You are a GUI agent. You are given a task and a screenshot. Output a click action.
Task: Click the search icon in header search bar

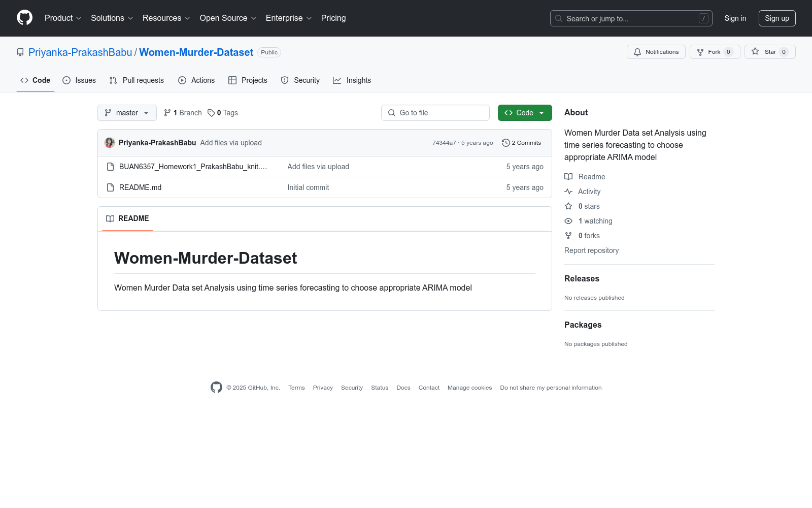point(559,18)
